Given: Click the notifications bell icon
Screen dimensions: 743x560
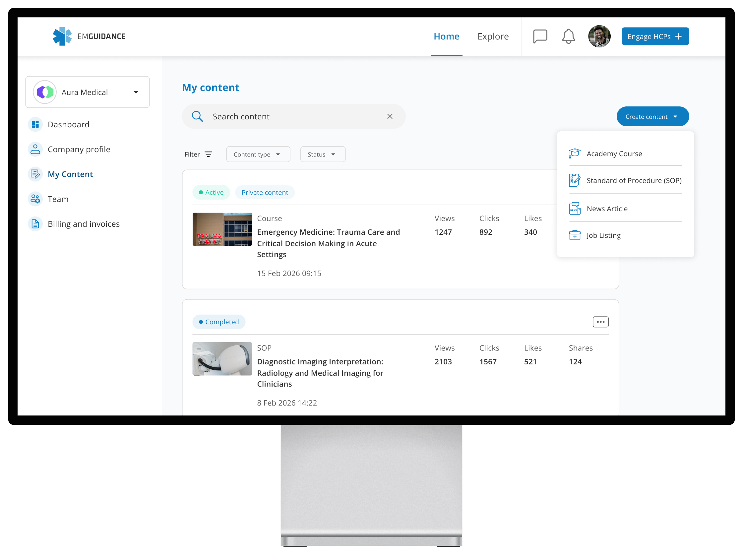Looking at the screenshot, I should [568, 36].
